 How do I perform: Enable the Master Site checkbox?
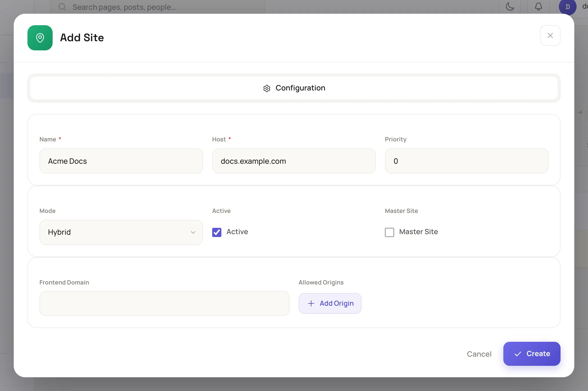tap(389, 232)
